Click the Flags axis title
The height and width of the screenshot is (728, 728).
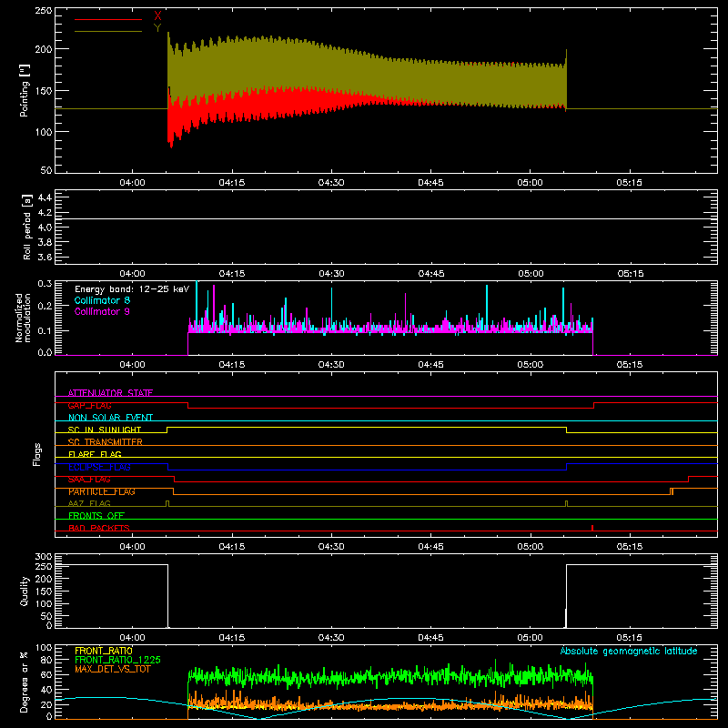tap(37, 454)
